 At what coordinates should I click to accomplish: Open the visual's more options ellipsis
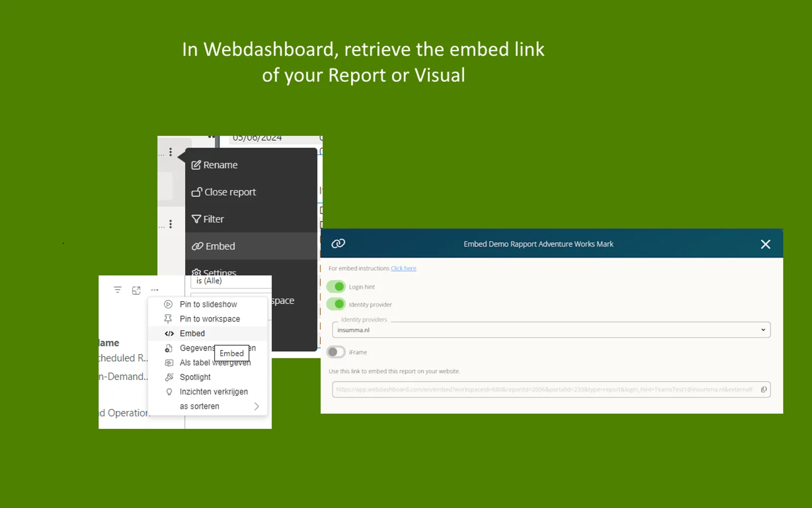pyautogui.click(x=154, y=290)
